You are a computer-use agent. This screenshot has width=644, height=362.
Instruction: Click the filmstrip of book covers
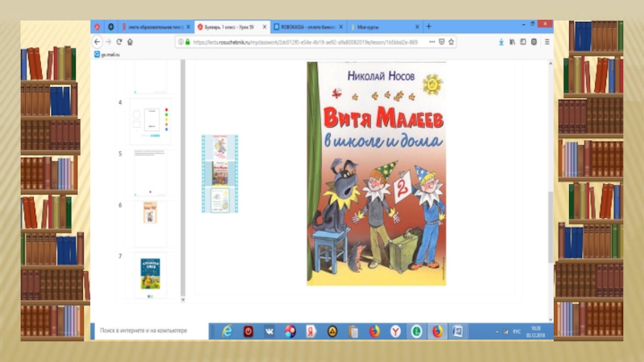point(221,173)
